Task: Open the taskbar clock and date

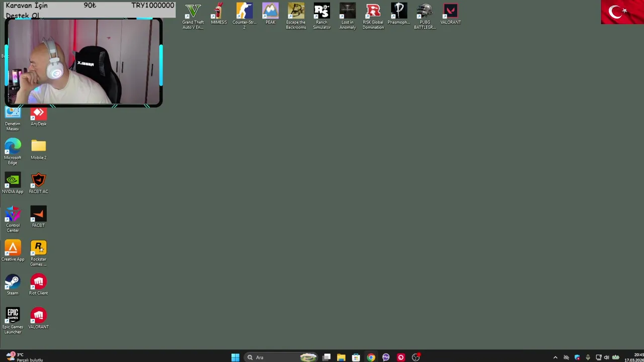Action: tap(634, 357)
